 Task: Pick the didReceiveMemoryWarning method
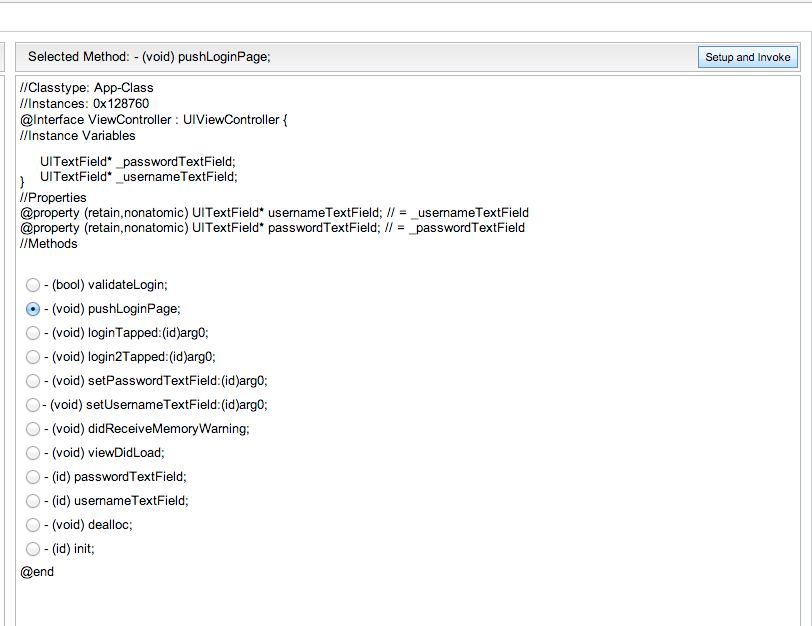pyautogui.click(x=33, y=429)
